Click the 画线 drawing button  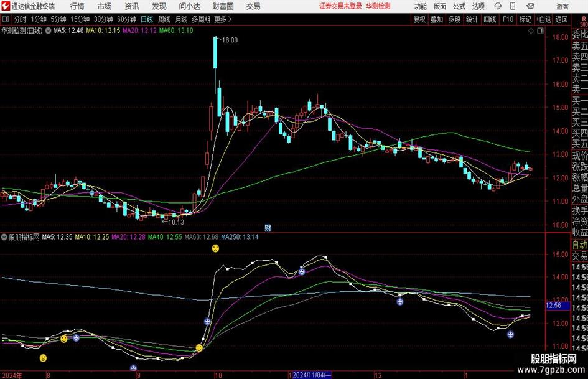(490, 19)
